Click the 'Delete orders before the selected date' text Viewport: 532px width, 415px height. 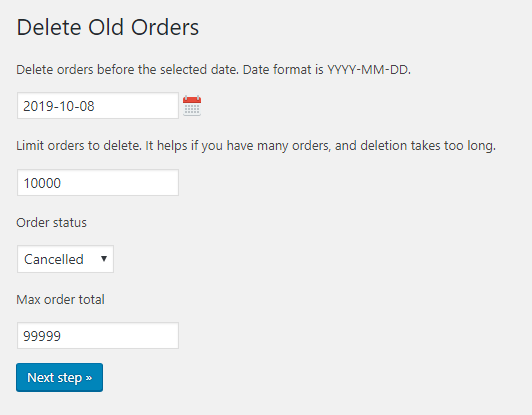click(128, 70)
